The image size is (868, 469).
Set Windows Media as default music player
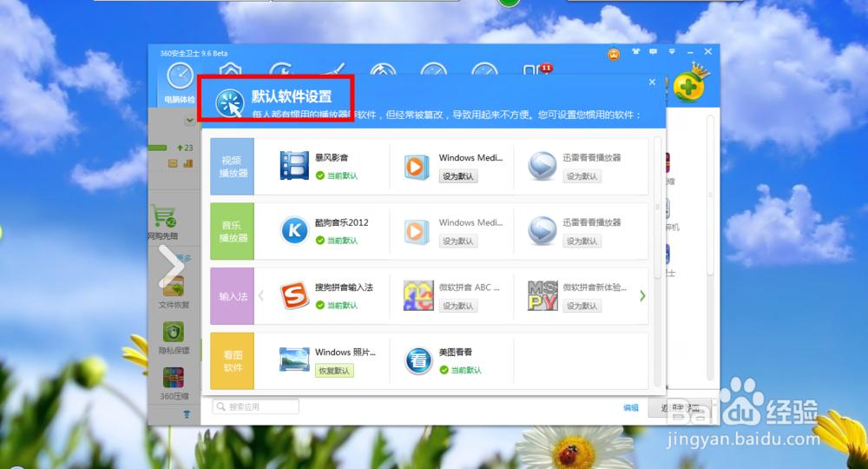pyautogui.click(x=457, y=241)
